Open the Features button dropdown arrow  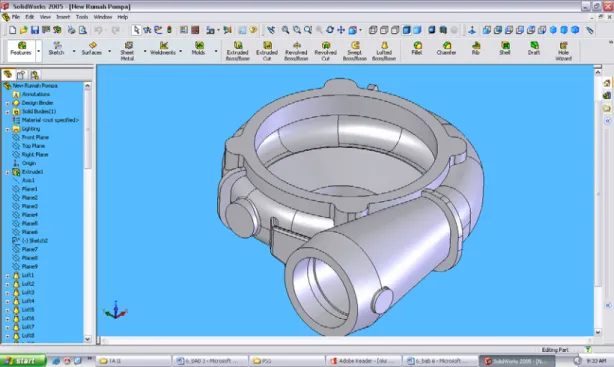tap(38, 51)
